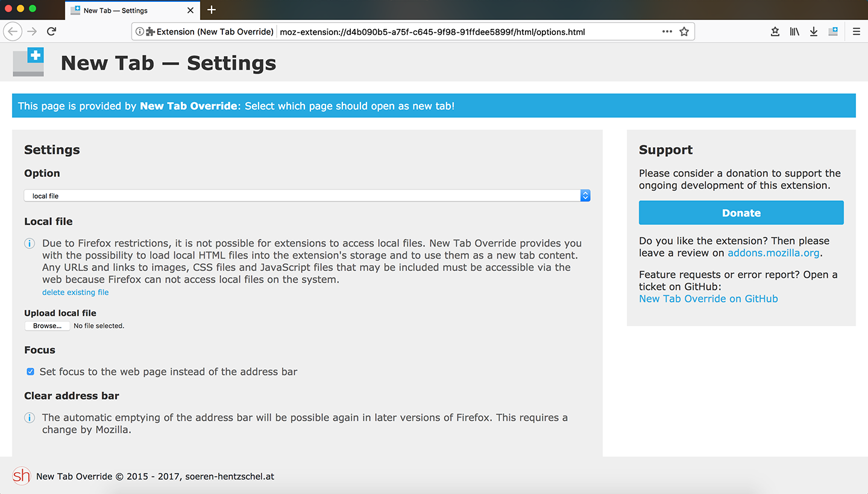Open a new tab with the plus button
868x494 pixels.
pyautogui.click(x=212, y=10)
